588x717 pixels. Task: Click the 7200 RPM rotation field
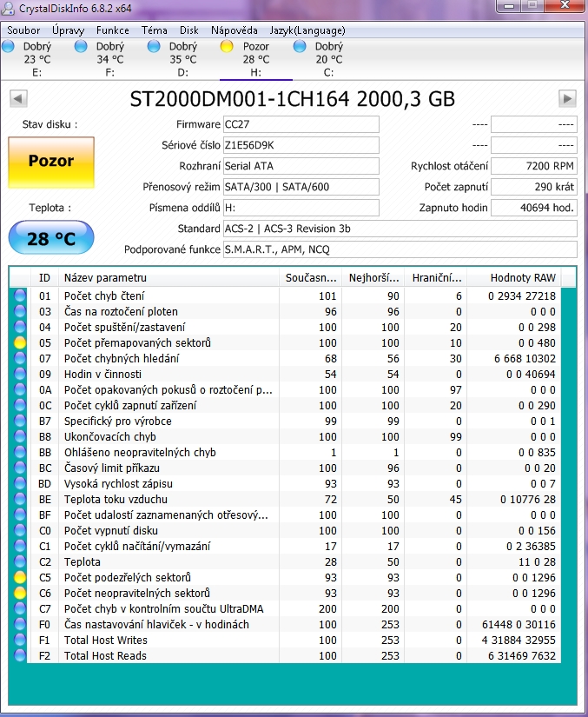click(x=534, y=166)
